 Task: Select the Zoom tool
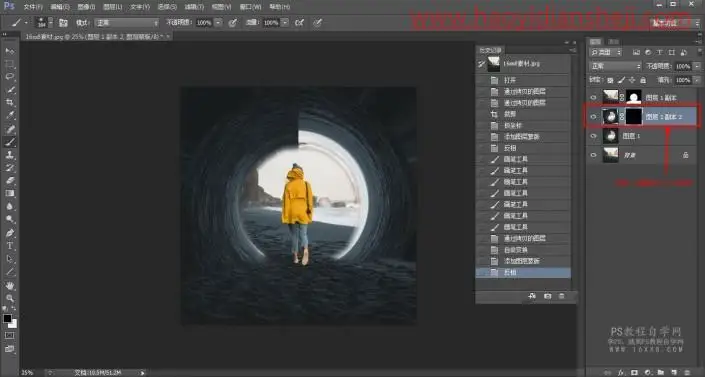coord(10,298)
